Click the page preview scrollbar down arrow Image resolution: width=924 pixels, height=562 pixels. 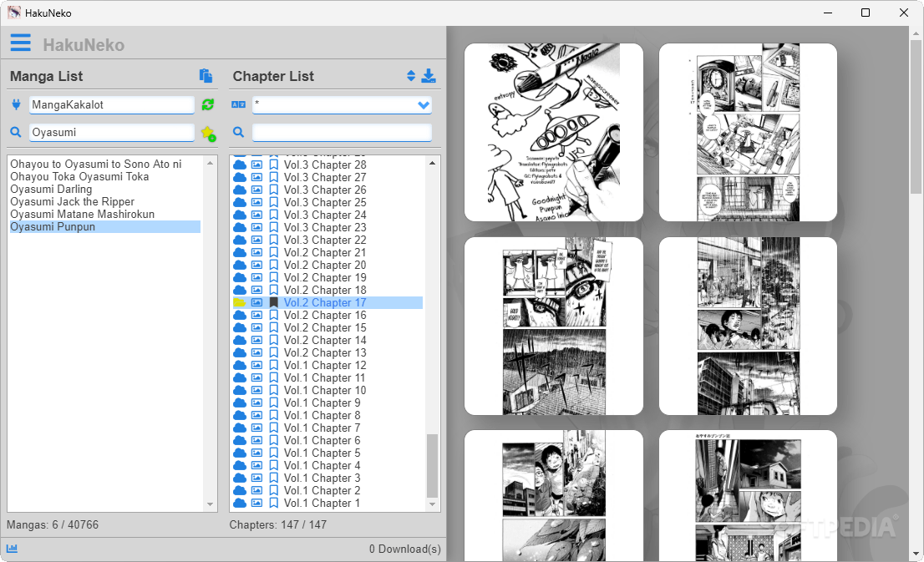click(916, 554)
